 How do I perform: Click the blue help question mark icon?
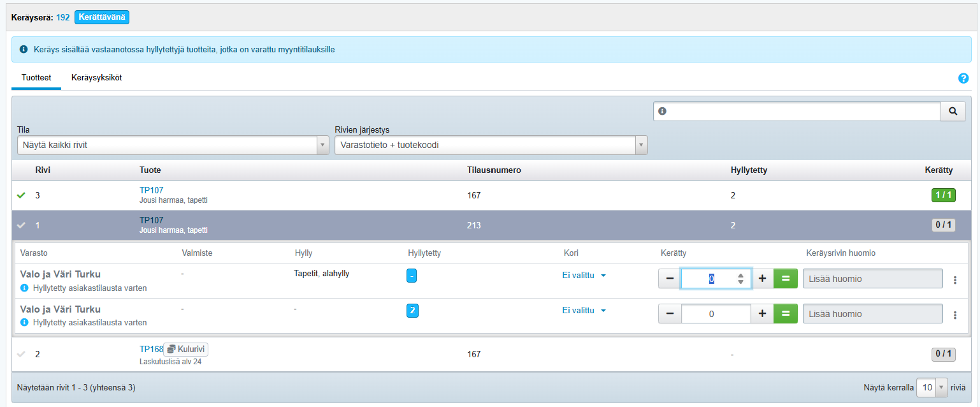[963, 78]
